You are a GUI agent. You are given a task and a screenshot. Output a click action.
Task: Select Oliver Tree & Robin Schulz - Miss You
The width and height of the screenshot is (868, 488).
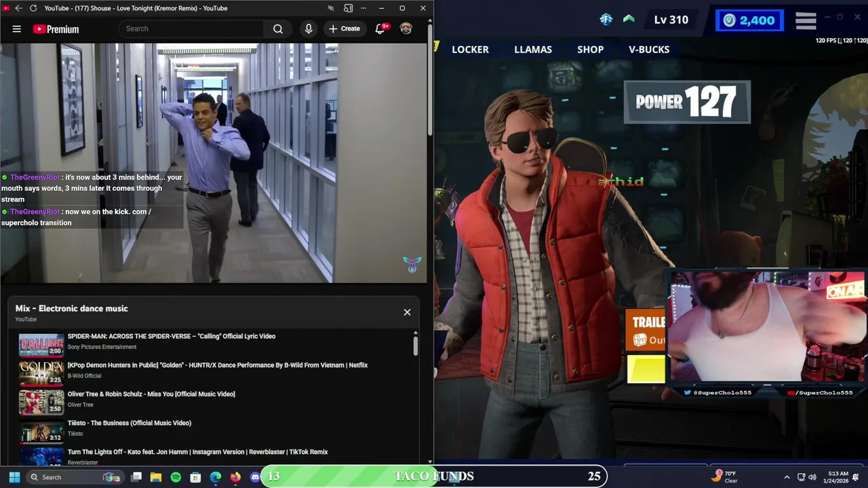(151, 394)
